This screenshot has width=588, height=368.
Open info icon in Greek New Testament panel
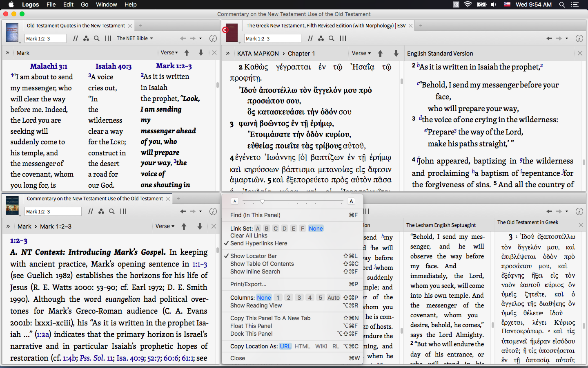(x=579, y=38)
